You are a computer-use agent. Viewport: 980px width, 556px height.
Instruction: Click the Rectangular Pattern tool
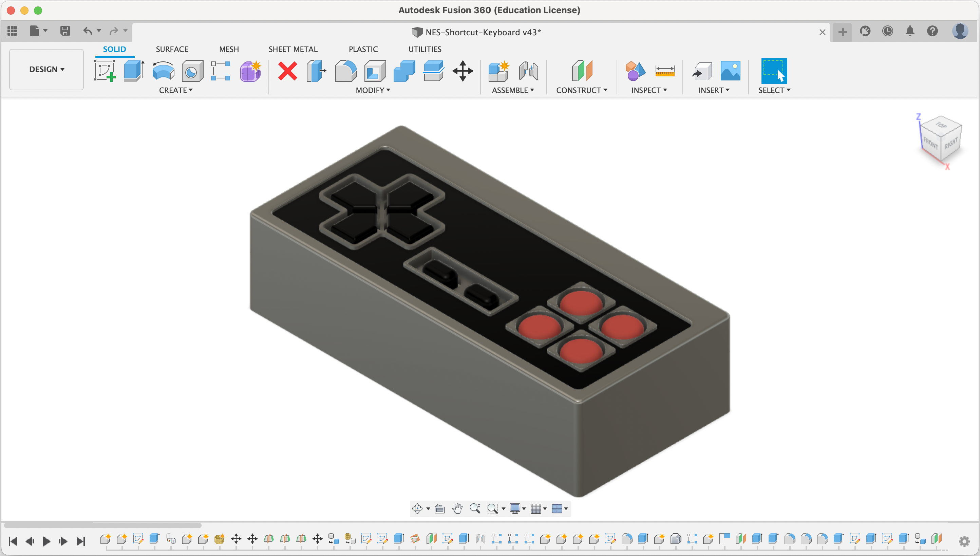tap(221, 71)
